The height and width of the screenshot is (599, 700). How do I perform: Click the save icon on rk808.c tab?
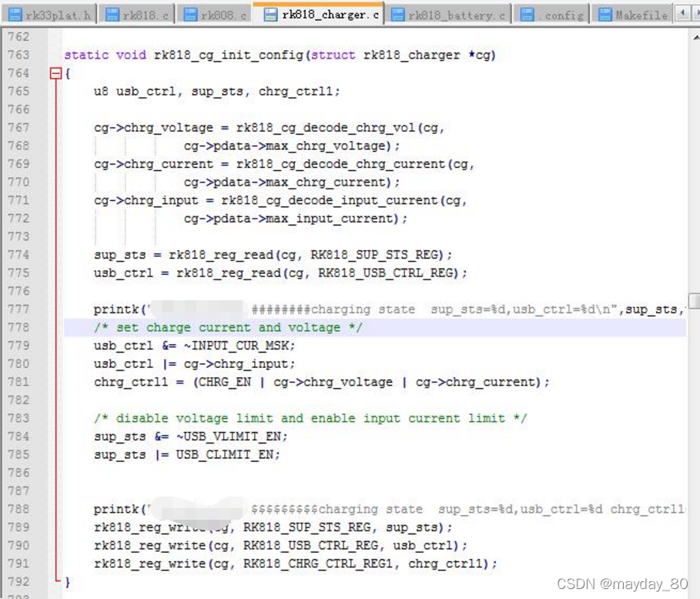[x=191, y=15]
